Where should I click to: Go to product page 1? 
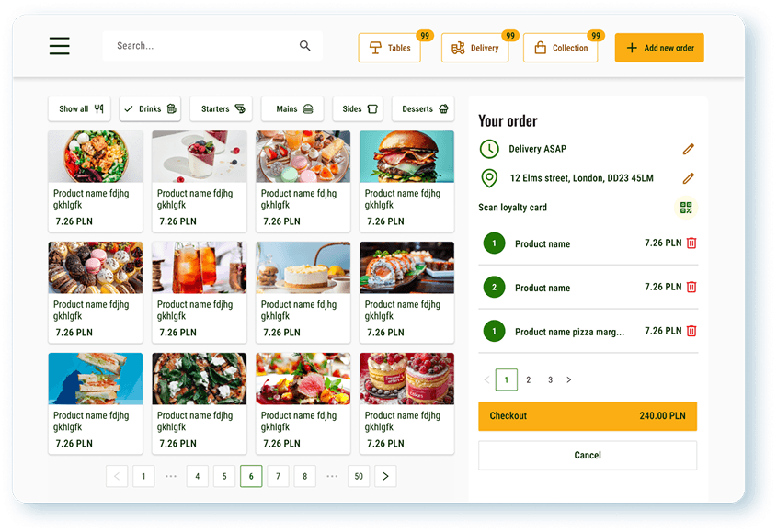[143, 477]
